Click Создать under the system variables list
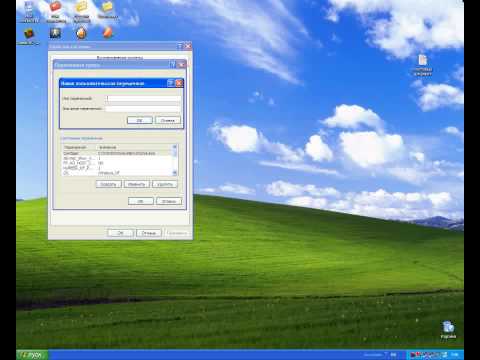Screen dimensions: 480x360 pos(109,184)
